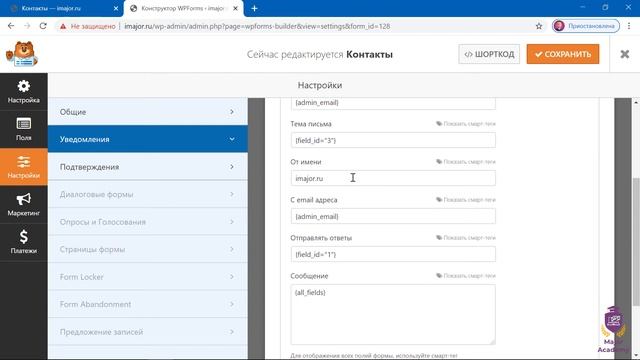Expand the Общие settings section
Image resolution: width=640 pixels, height=360 pixels.
(148, 111)
